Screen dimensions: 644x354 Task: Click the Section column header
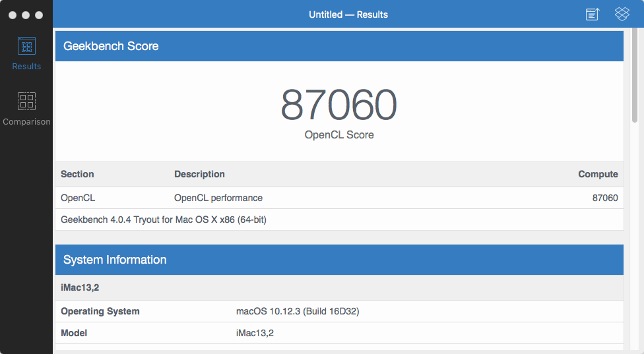(77, 174)
